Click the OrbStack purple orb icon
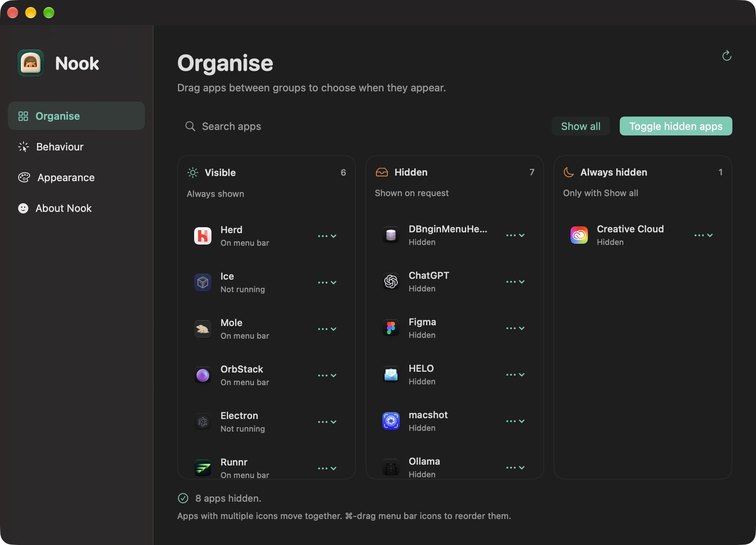Screen dimensions: 756x545 [x=203, y=375]
